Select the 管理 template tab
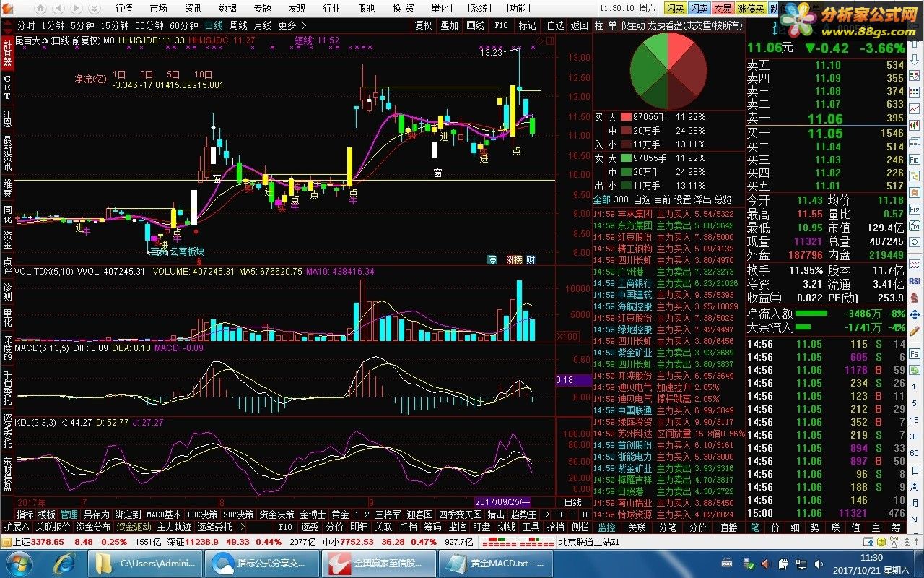924x578 pixels. click(69, 514)
